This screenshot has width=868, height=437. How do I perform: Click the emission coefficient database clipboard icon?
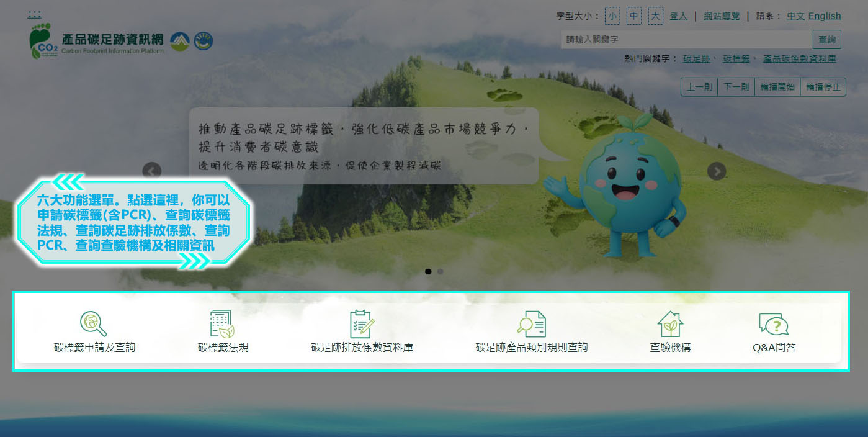pos(362,323)
